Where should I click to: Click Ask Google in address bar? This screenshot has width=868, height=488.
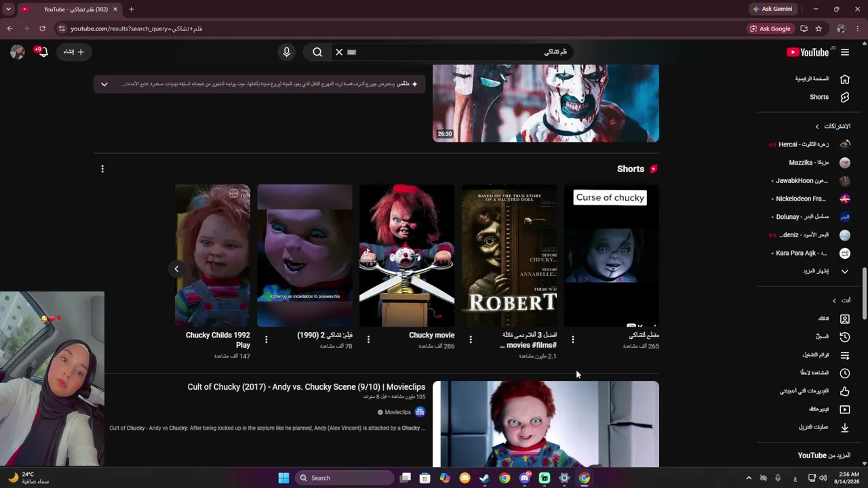tap(770, 28)
